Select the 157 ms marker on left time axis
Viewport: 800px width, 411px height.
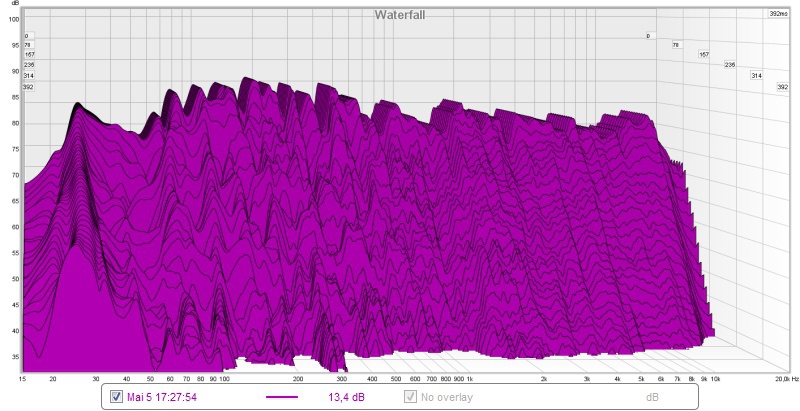pos(30,55)
